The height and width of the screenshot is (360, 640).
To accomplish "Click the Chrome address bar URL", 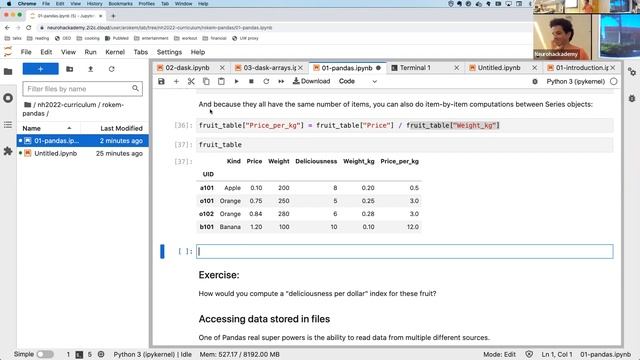I will pos(159,28).
